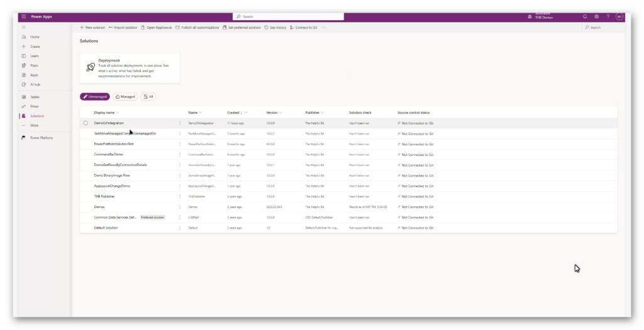Go to Home in sidebar
Image resolution: width=644 pixels, height=330 pixels.
tap(35, 37)
